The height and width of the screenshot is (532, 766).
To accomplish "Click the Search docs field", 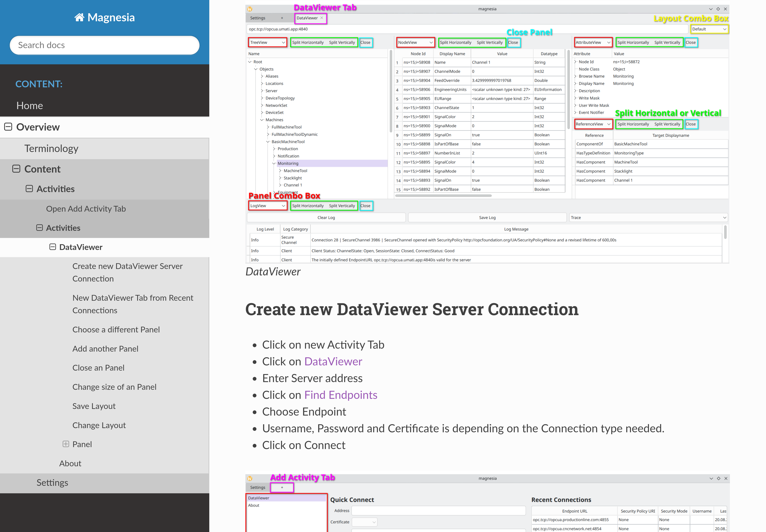I will pyautogui.click(x=104, y=45).
